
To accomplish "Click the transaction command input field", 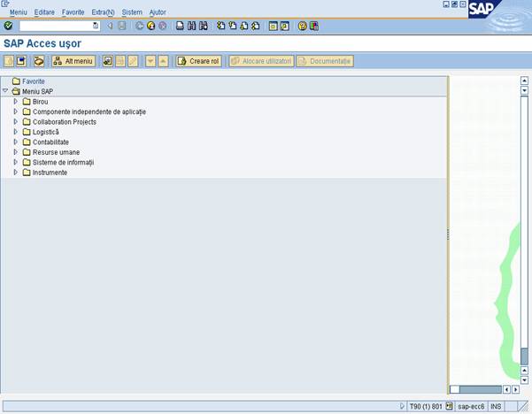I will [56, 26].
